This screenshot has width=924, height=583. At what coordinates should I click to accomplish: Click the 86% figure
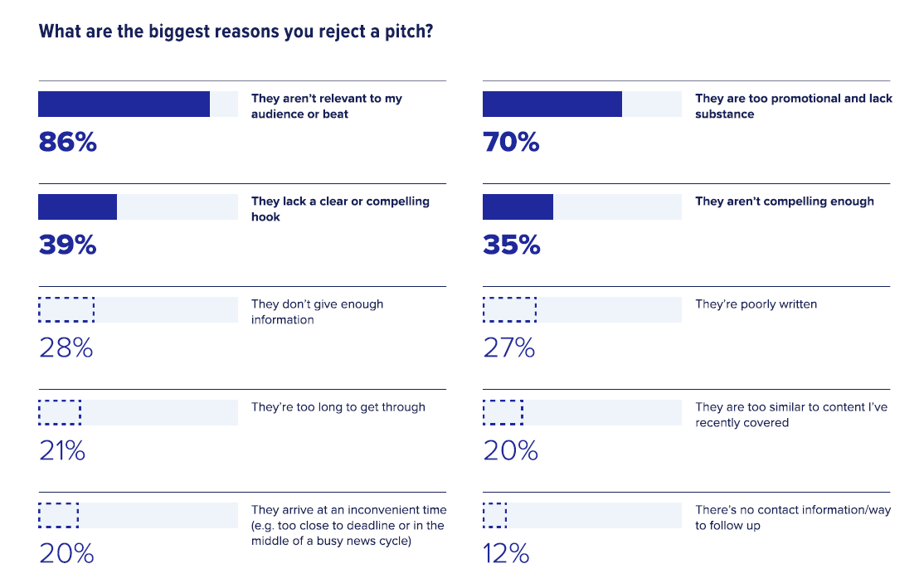(67, 143)
